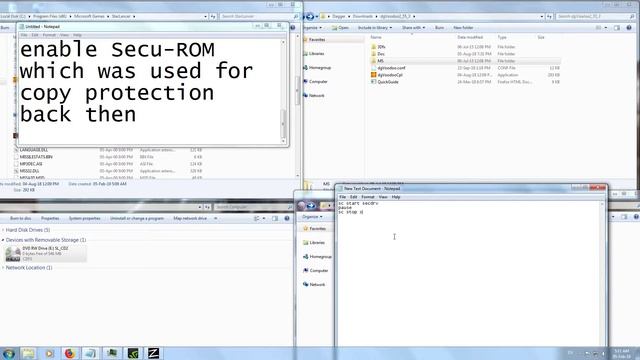Click back arrow in dgVoodoo Explorer window

pyautogui.click(x=310, y=16)
